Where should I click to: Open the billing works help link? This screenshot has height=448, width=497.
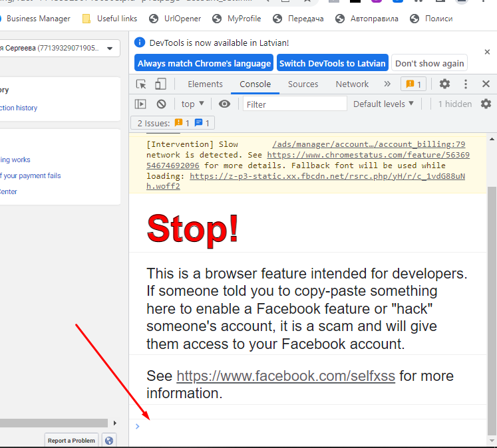[15, 160]
